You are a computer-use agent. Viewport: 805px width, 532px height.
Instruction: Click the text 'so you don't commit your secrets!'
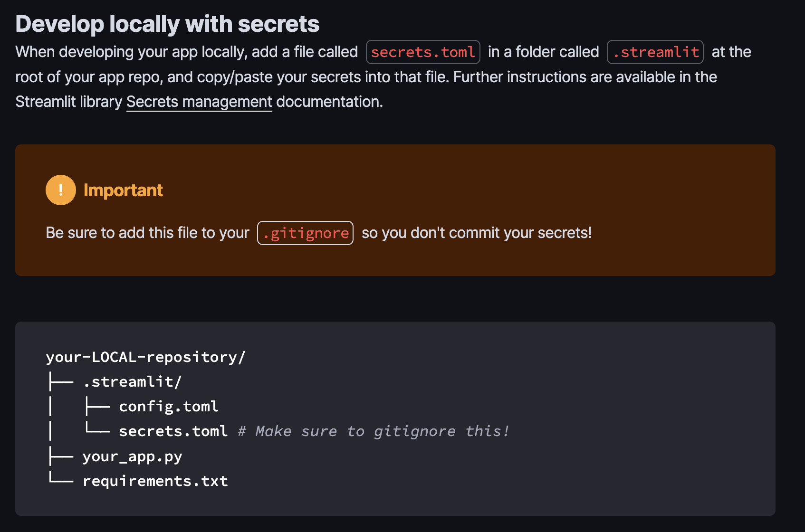pyautogui.click(x=476, y=233)
